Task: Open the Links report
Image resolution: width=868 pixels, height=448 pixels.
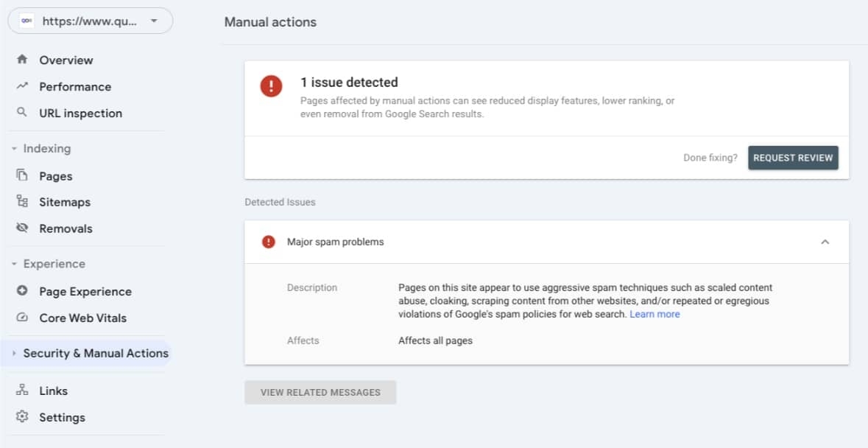Action: pyautogui.click(x=53, y=391)
